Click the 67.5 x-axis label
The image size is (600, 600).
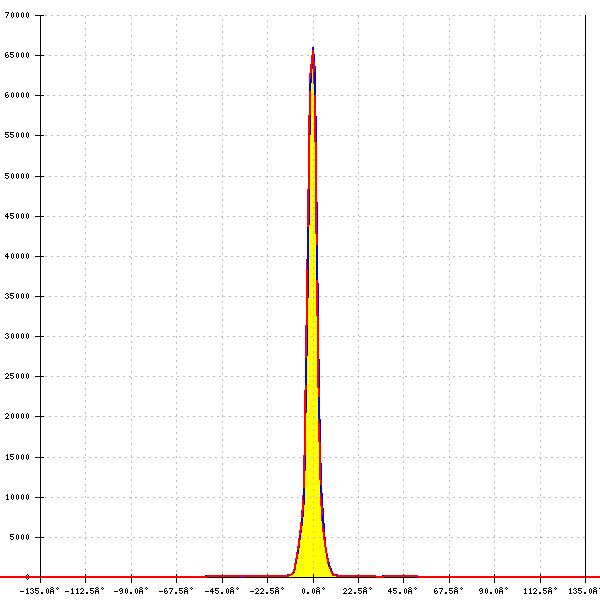click(448, 591)
